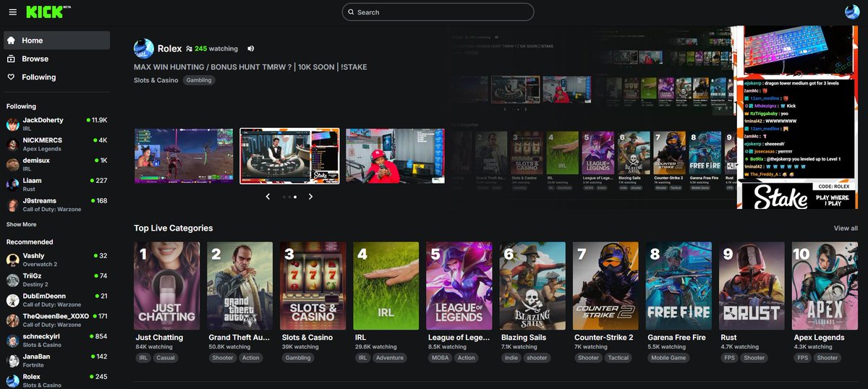Open Garena Free Fire category card

(x=678, y=286)
